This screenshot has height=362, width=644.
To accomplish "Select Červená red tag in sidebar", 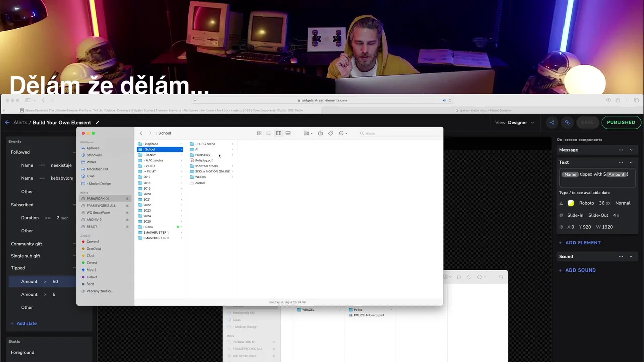I will [92, 242].
